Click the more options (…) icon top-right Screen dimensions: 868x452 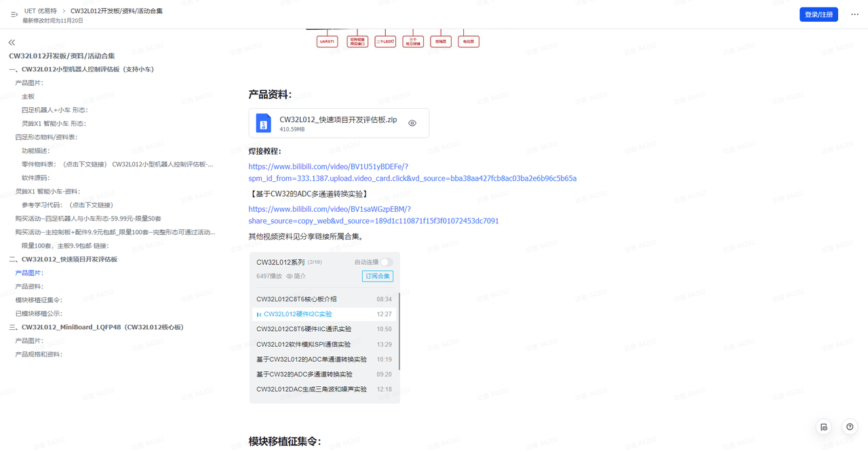click(853, 14)
